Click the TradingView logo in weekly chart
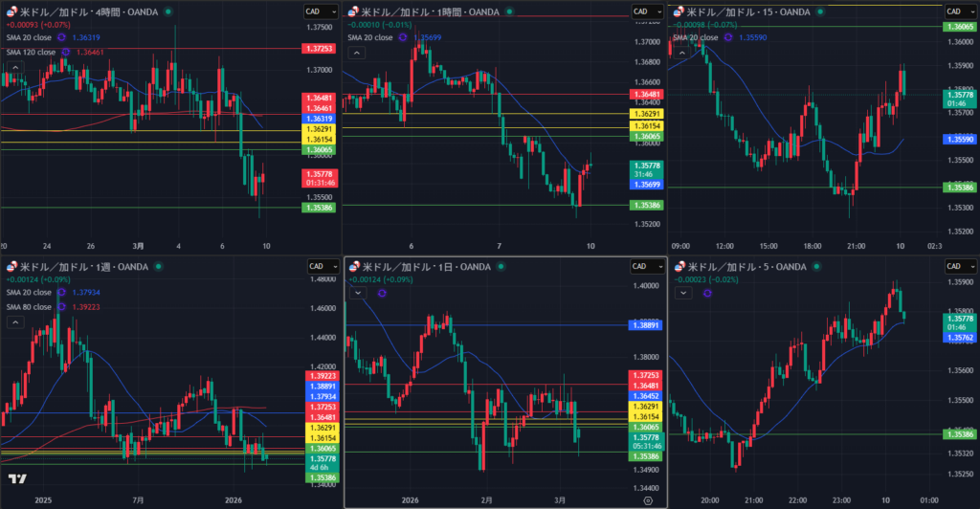980x509 pixels. click(x=16, y=478)
